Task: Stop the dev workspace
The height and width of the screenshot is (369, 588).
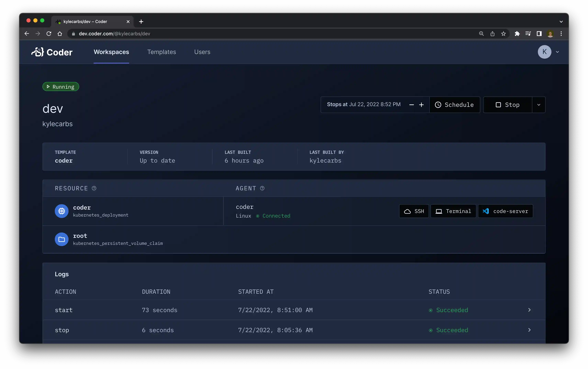Action: pyautogui.click(x=507, y=105)
